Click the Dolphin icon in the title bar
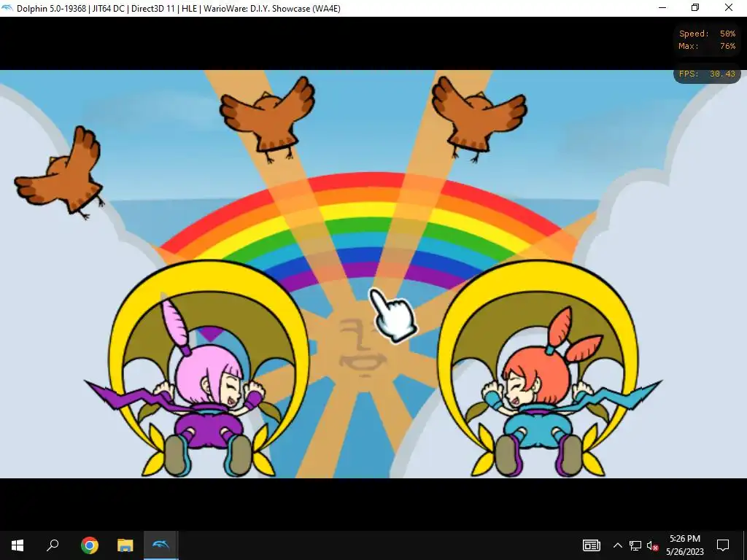747x560 pixels. tap(7, 8)
